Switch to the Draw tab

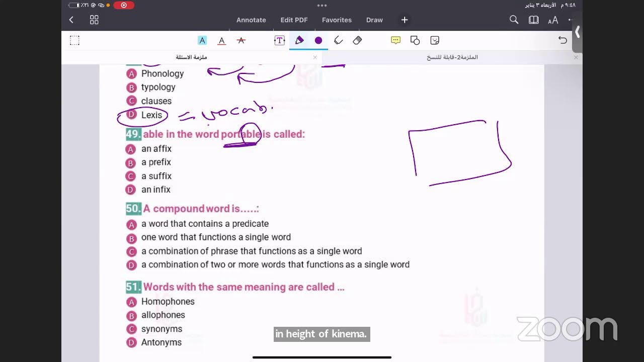click(x=374, y=20)
